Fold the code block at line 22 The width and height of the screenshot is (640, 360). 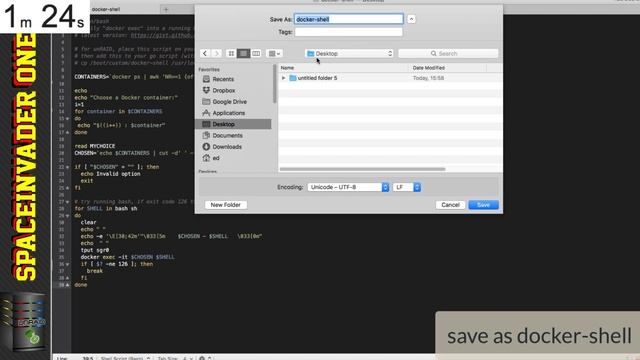[67, 167]
